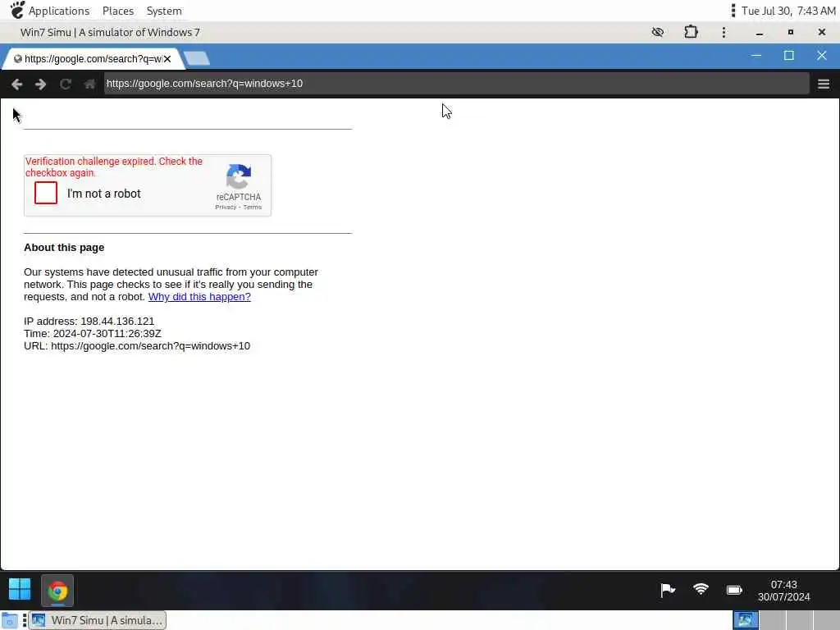Click the battery tray icon

pos(734,590)
